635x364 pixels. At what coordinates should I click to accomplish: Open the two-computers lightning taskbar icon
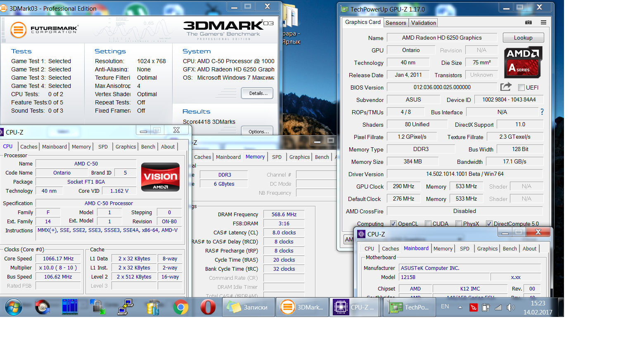click(126, 307)
